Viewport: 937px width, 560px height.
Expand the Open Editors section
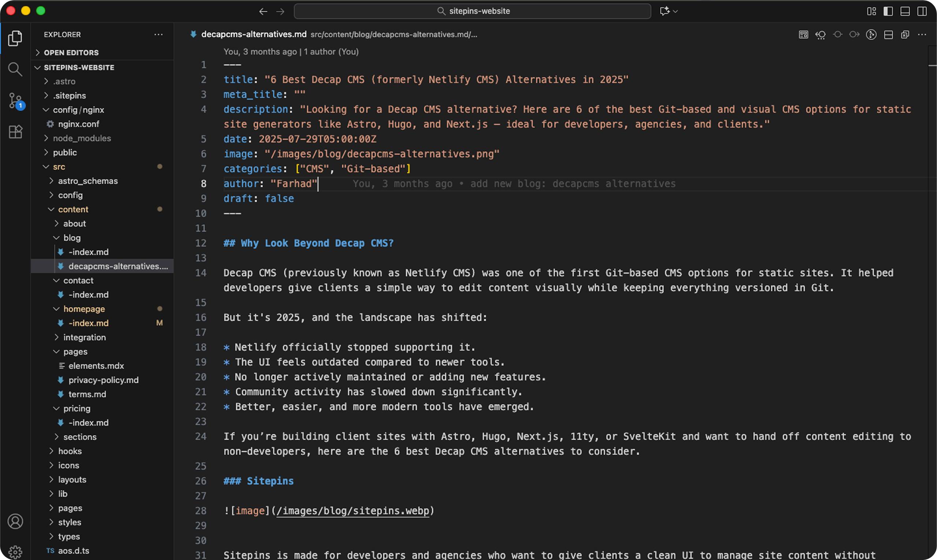tap(71, 52)
